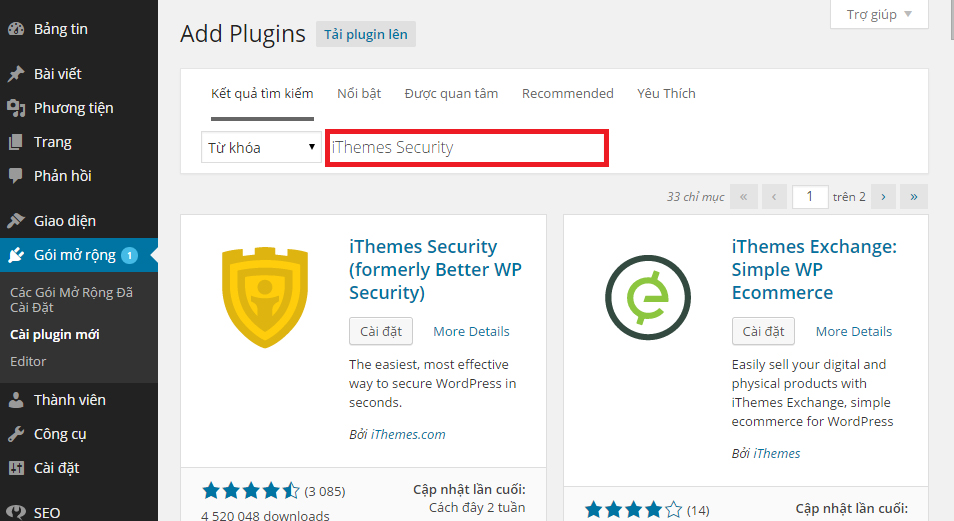Viewport: 954px width, 521px height.
Task: Click the iThemes Exchange star rating
Action: 633,509
